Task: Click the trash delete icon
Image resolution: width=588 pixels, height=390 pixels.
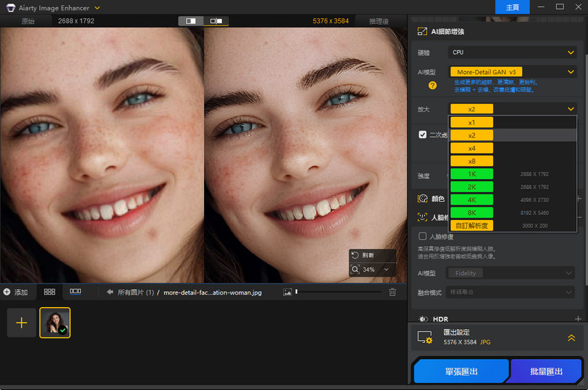Action: coord(392,292)
